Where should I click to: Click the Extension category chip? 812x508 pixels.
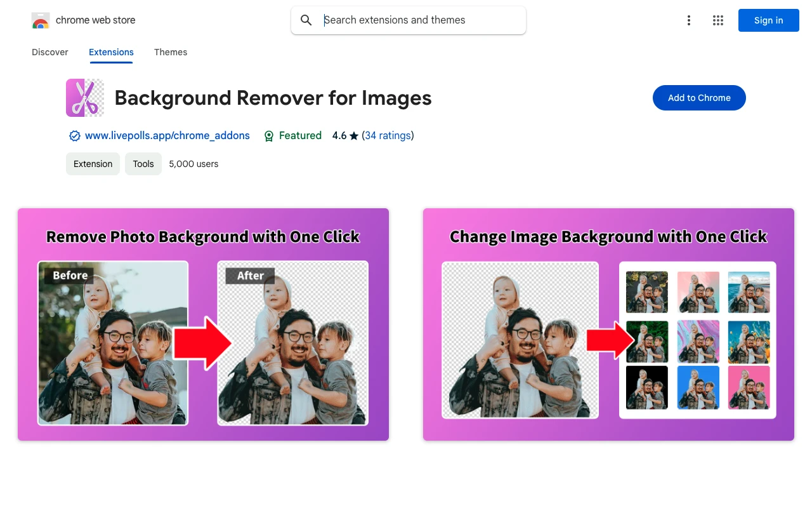click(93, 164)
